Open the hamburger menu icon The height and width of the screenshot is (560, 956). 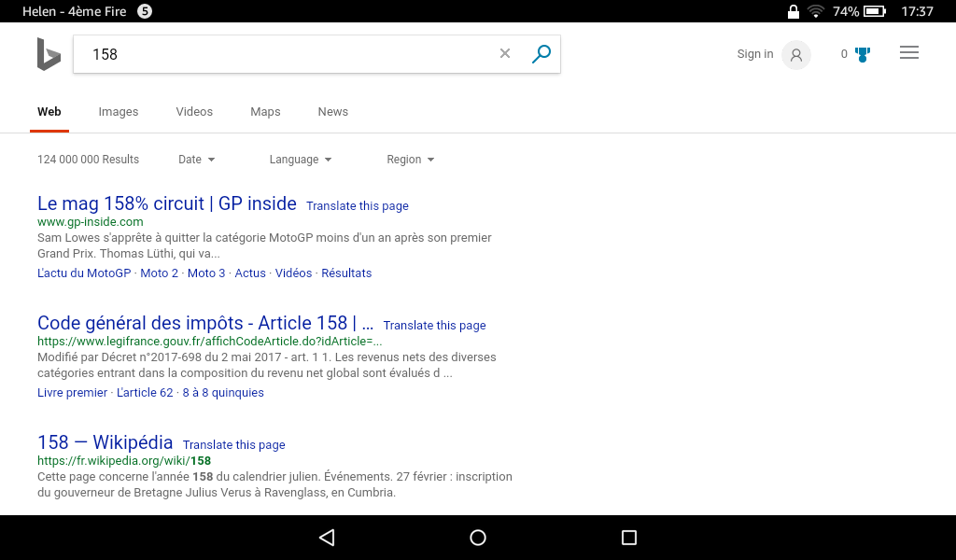coord(909,53)
